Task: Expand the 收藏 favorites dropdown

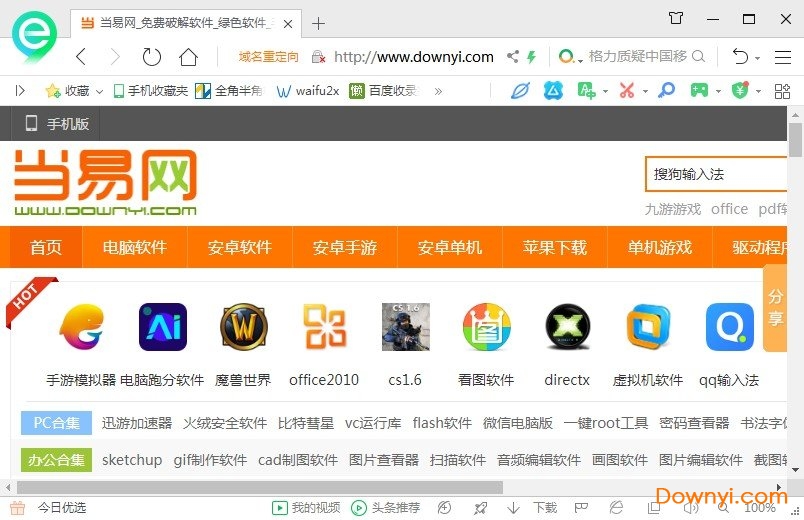Action: coord(99,91)
